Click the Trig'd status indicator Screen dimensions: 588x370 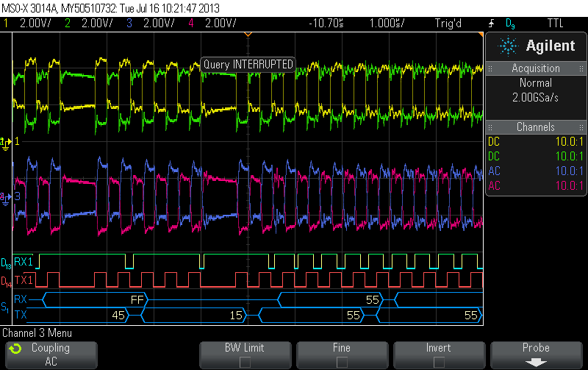448,24
